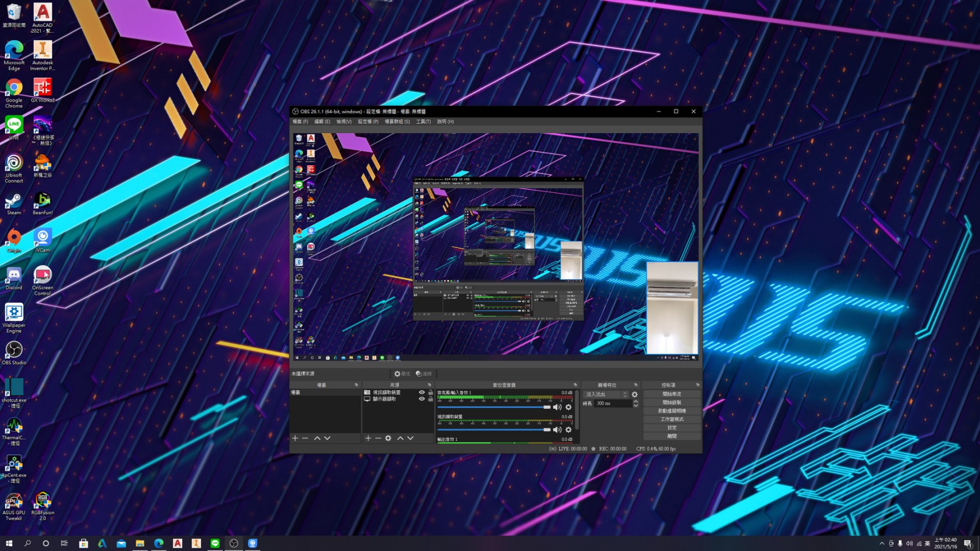Click the 啟動虛擬相機 button
980x551 pixels.
[672, 411]
